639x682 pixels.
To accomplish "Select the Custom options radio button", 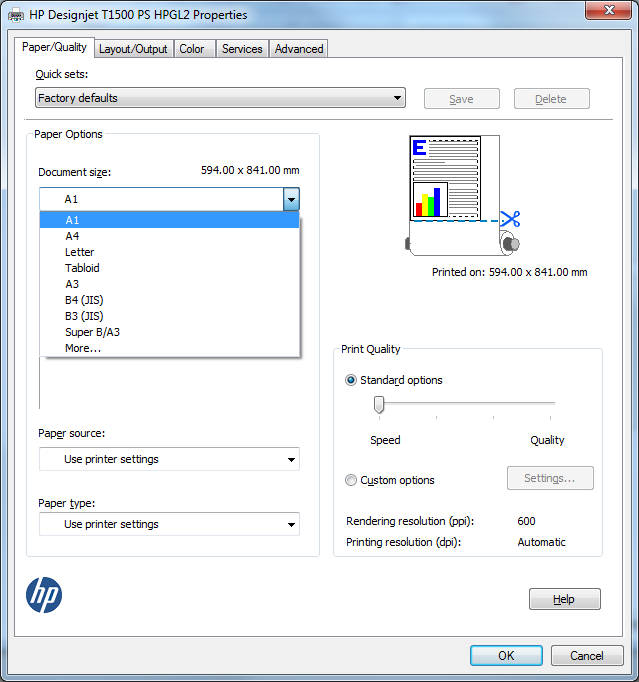I will tap(351, 480).
